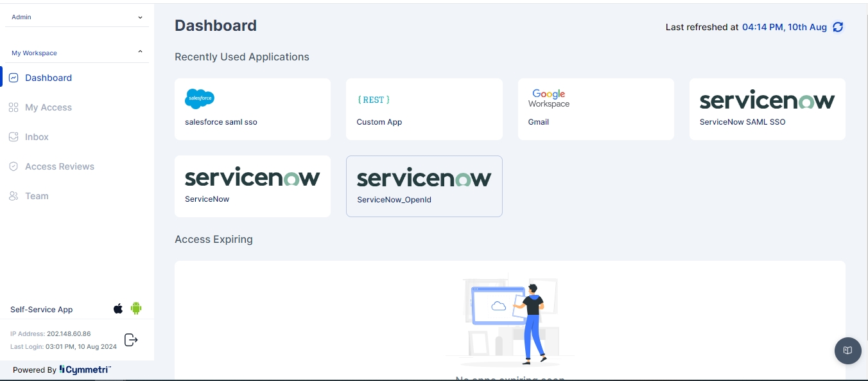Launch the ServiceNow SAML SSO application
This screenshot has height=381, width=868.
click(x=767, y=109)
